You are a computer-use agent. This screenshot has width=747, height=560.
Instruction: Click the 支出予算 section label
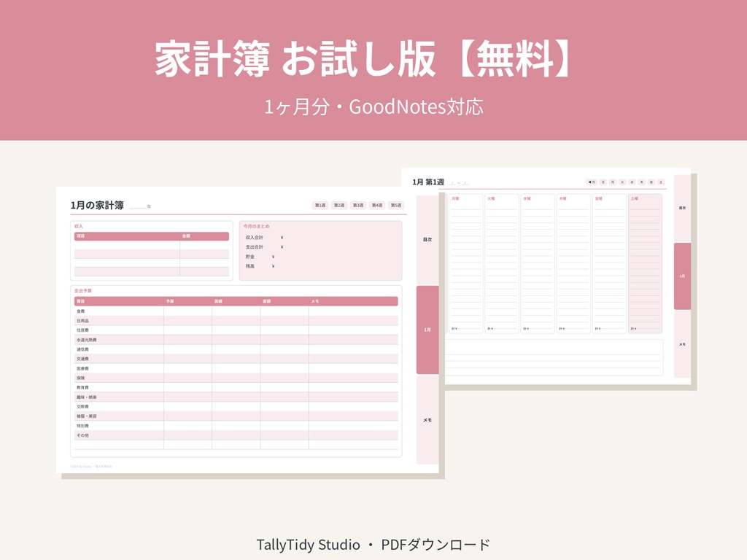click(83, 290)
